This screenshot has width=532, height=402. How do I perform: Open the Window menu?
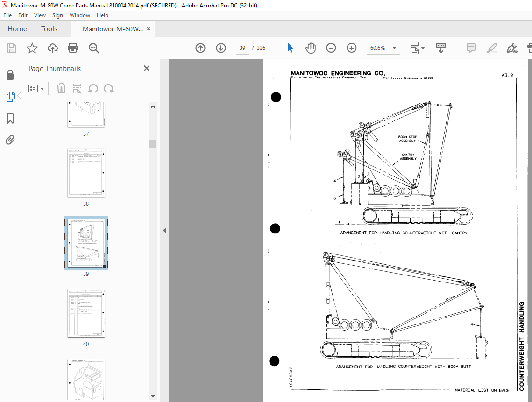[80, 15]
